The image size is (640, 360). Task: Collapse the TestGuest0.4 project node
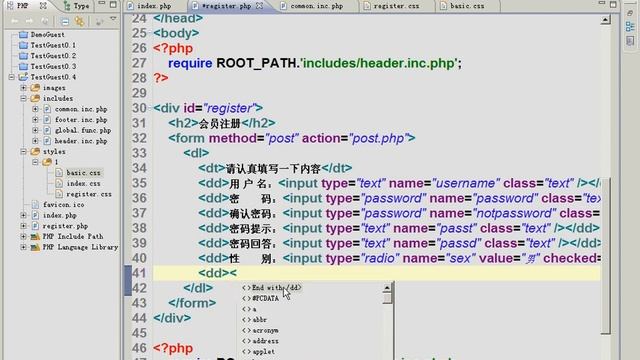(12, 77)
